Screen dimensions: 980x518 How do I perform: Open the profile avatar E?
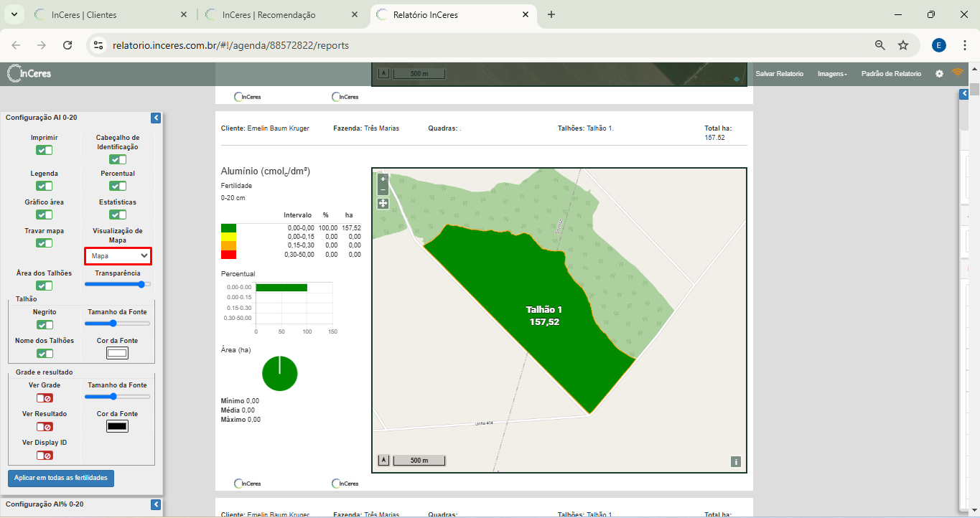(939, 45)
